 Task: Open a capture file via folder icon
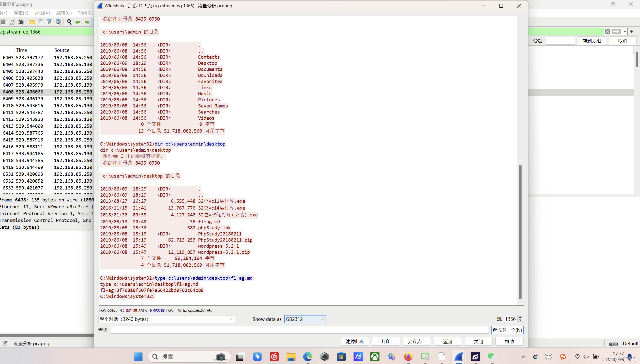[32, 22]
